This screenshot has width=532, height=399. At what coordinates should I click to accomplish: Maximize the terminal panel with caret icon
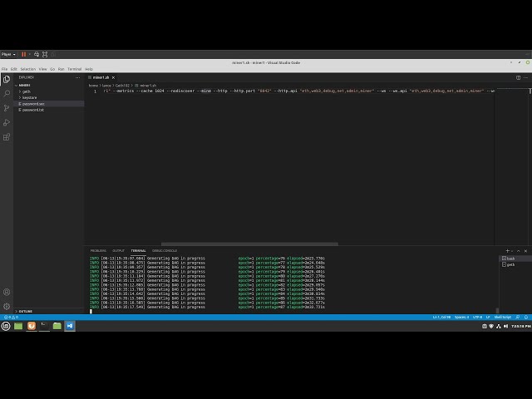pyautogui.click(x=519, y=251)
